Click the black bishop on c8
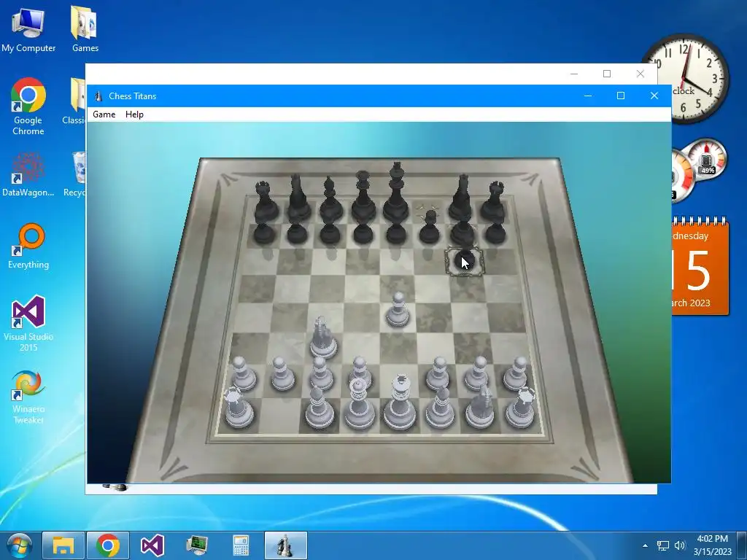The width and height of the screenshot is (747, 560). click(x=330, y=199)
